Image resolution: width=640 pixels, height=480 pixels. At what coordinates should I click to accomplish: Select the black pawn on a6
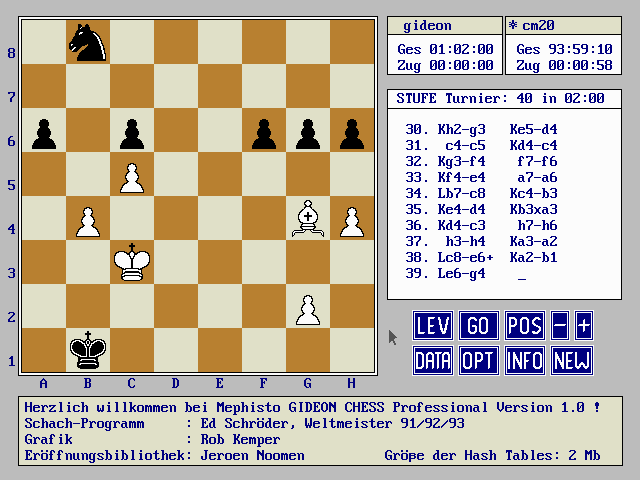pos(44,134)
